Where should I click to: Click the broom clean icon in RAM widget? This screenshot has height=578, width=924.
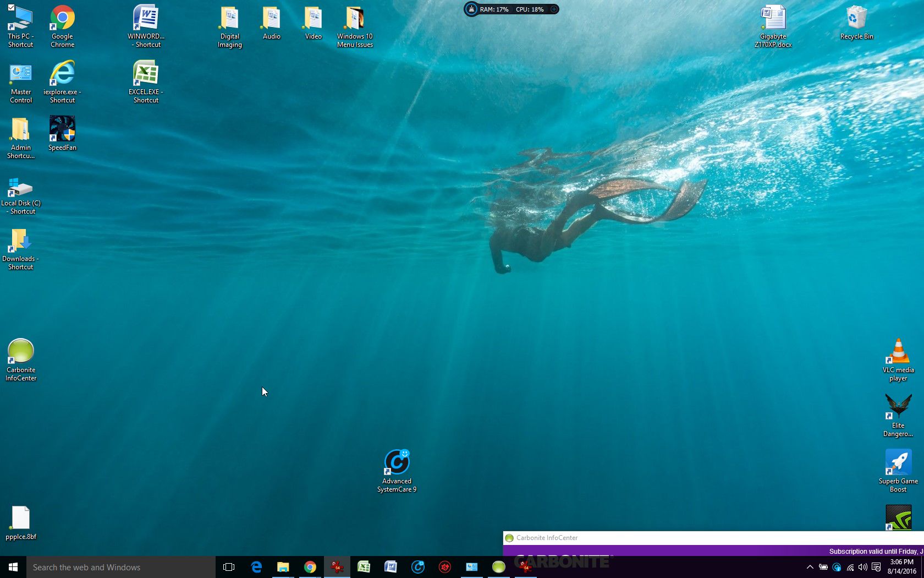[x=471, y=9]
